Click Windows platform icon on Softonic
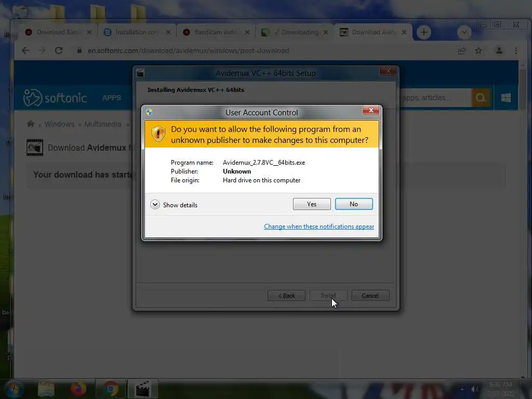The height and width of the screenshot is (399, 532). (506, 98)
